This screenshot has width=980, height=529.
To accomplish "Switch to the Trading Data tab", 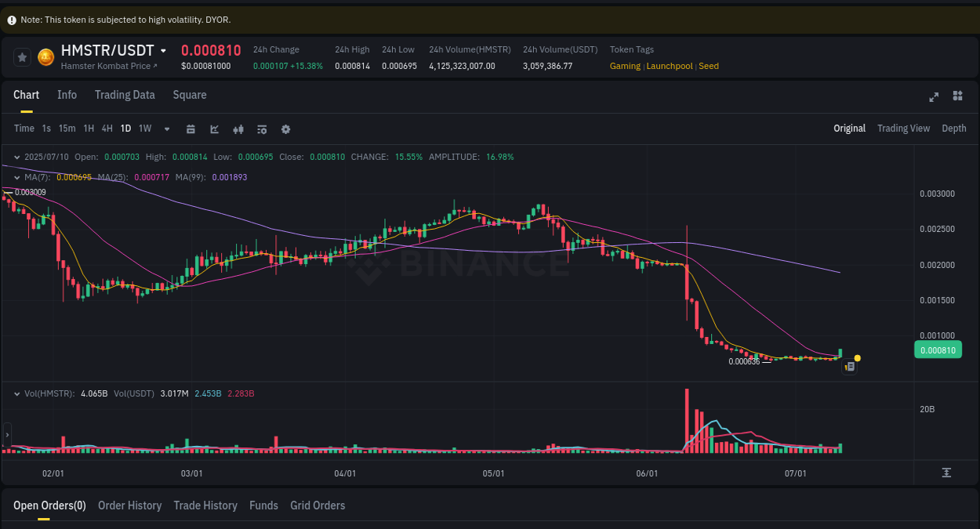I will [x=125, y=95].
